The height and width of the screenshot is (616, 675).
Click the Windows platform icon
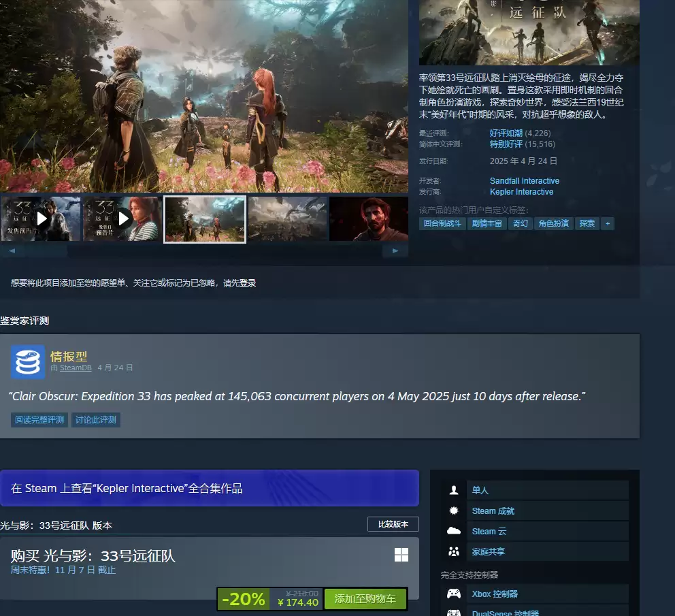pyautogui.click(x=401, y=555)
